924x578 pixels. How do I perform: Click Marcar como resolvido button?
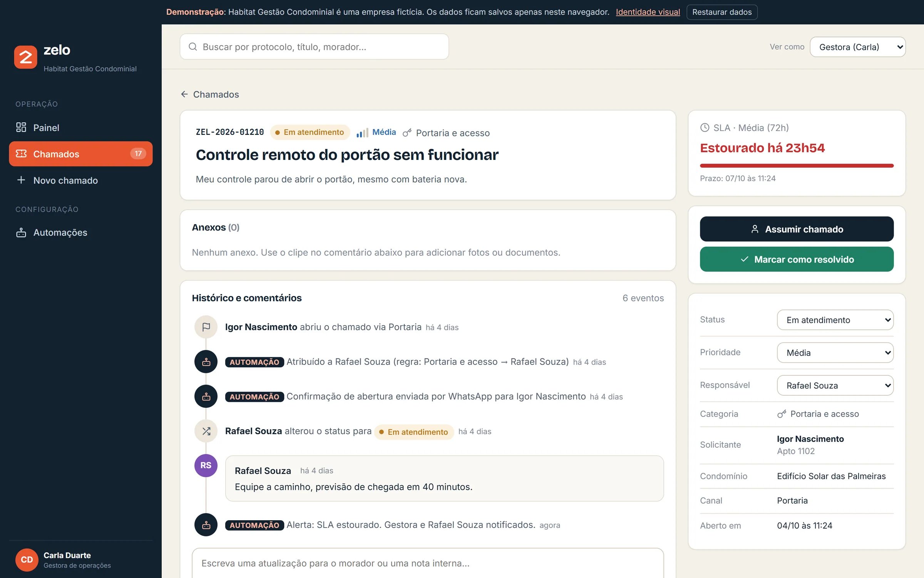coord(797,259)
